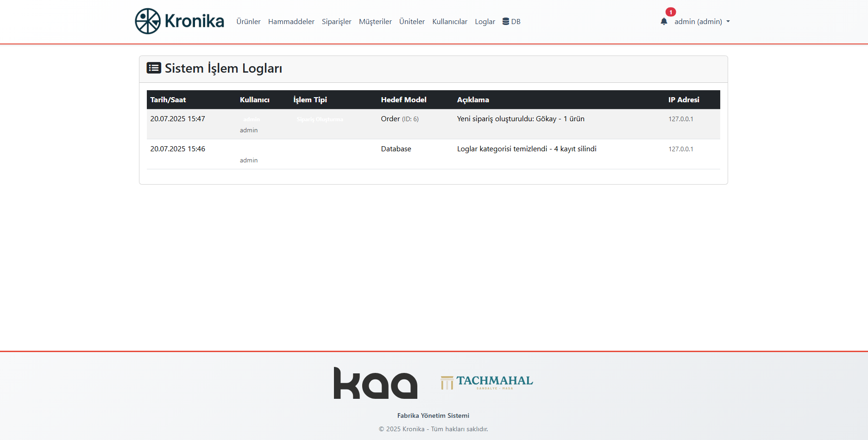The image size is (868, 440).
Task: Click the red notification count badge
Action: tap(670, 12)
